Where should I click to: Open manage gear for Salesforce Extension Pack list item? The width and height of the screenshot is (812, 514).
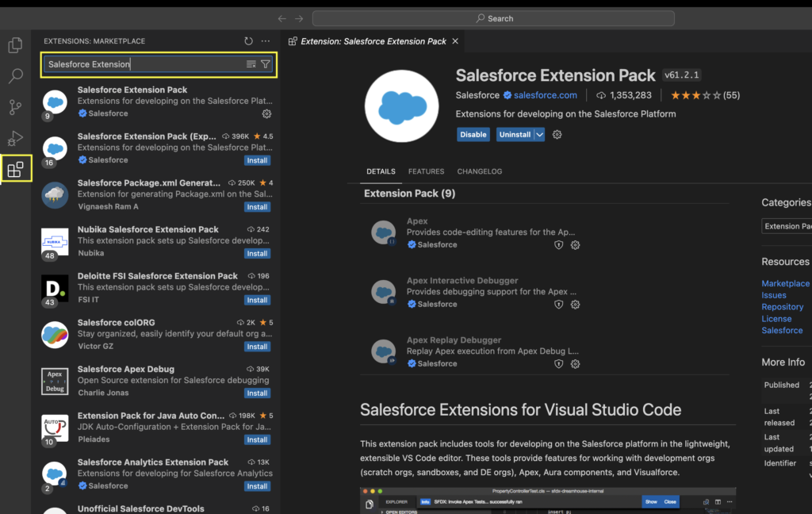click(266, 113)
